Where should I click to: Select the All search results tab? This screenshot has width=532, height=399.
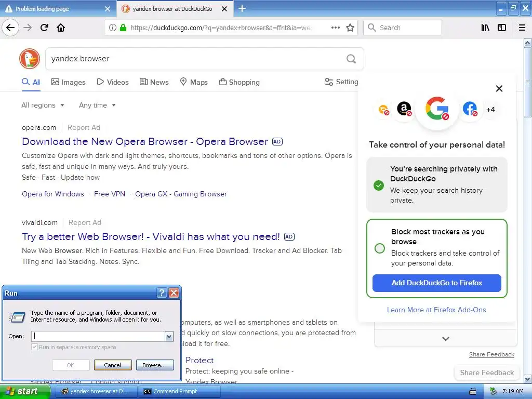(x=31, y=82)
